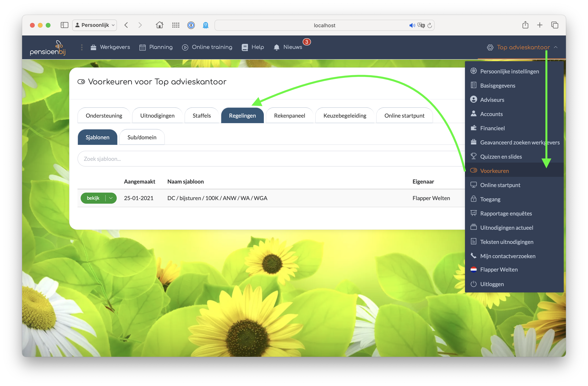The width and height of the screenshot is (588, 386).
Task: Open Rapportage enquêtes menu entry
Action: (x=514, y=213)
